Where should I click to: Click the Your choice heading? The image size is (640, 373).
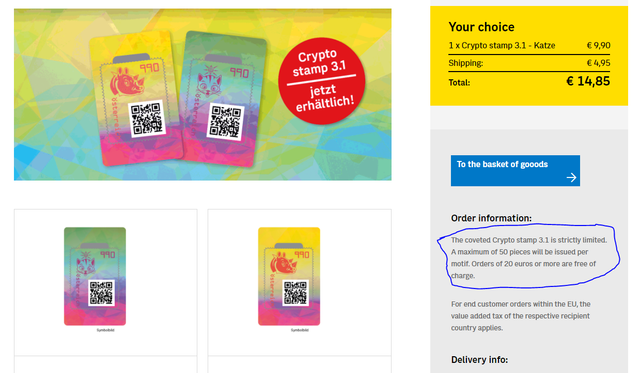(x=481, y=27)
